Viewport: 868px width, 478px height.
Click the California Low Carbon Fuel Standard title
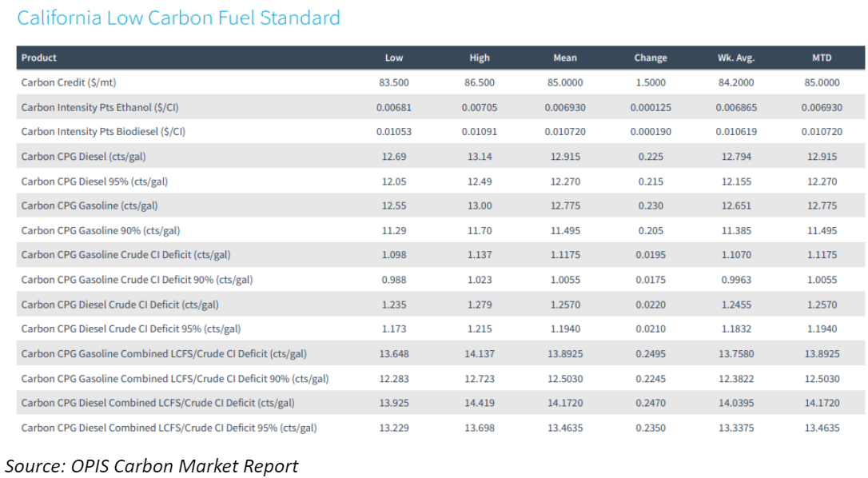[178, 18]
